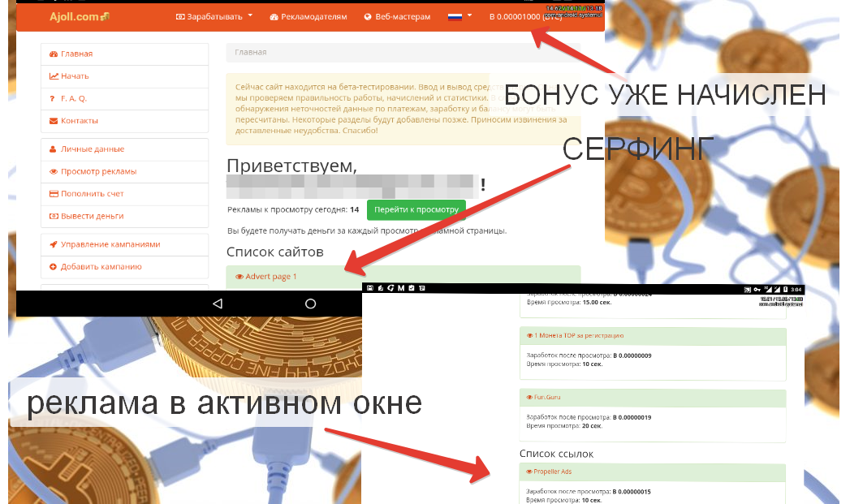
Task: Open Вывести деньги in the sidebar
Action: pyautogui.click(x=125, y=216)
